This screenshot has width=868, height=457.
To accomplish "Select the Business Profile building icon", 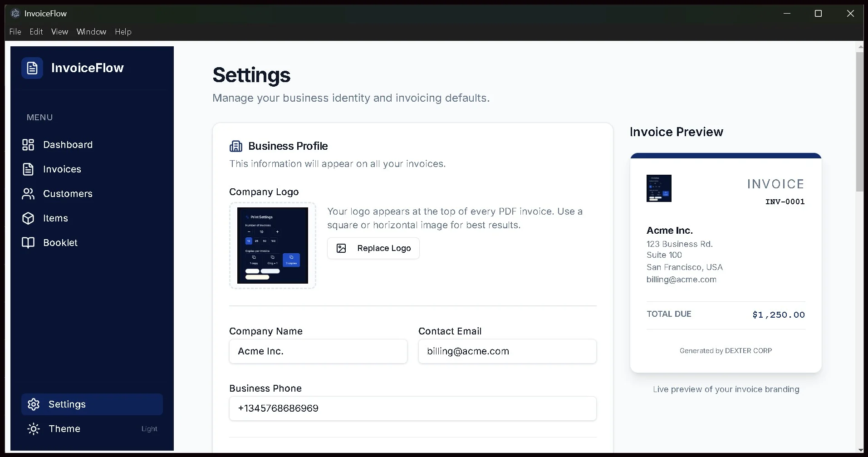I will 235,146.
